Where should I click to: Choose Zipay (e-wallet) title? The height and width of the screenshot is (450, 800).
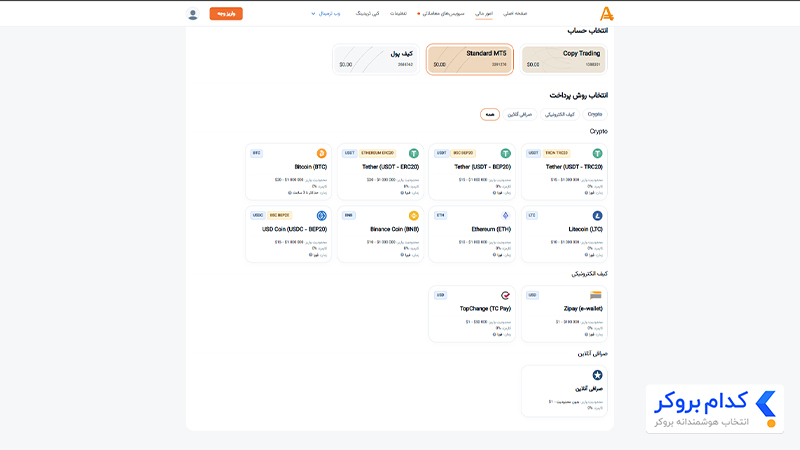pyautogui.click(x=583, y=309)
